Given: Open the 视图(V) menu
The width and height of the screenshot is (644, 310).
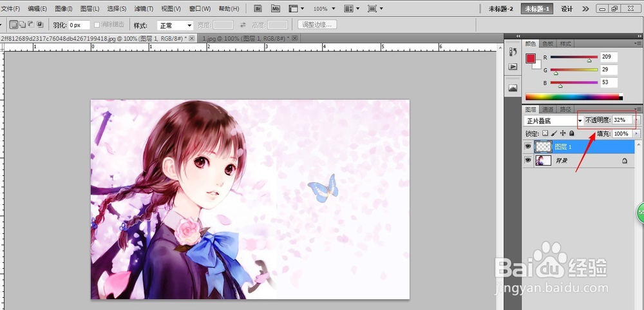Looking at the screenshot, I should click(x=171, y=8).
